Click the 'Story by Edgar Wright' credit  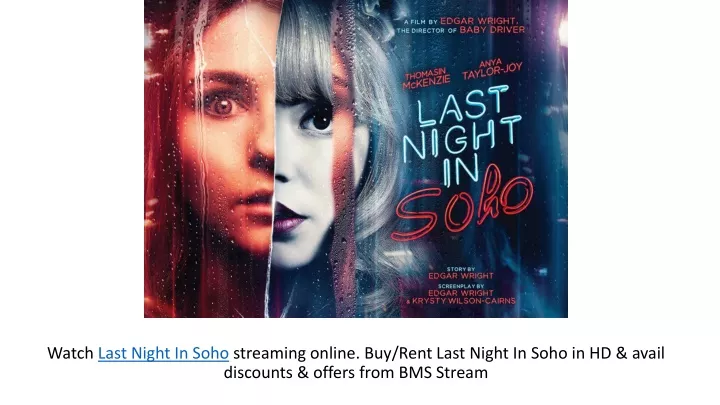pos(461,273)
